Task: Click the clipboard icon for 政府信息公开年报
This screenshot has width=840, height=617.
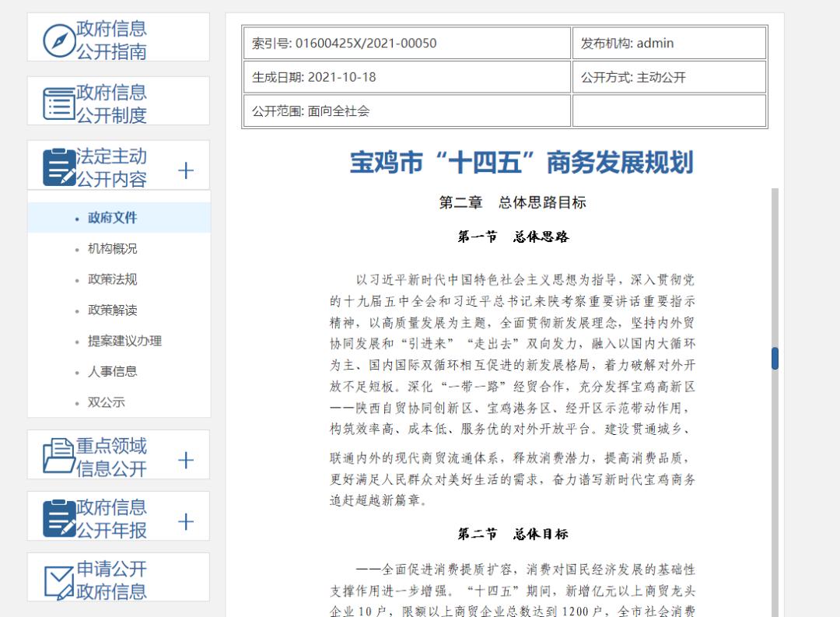Action: [59, 518]
